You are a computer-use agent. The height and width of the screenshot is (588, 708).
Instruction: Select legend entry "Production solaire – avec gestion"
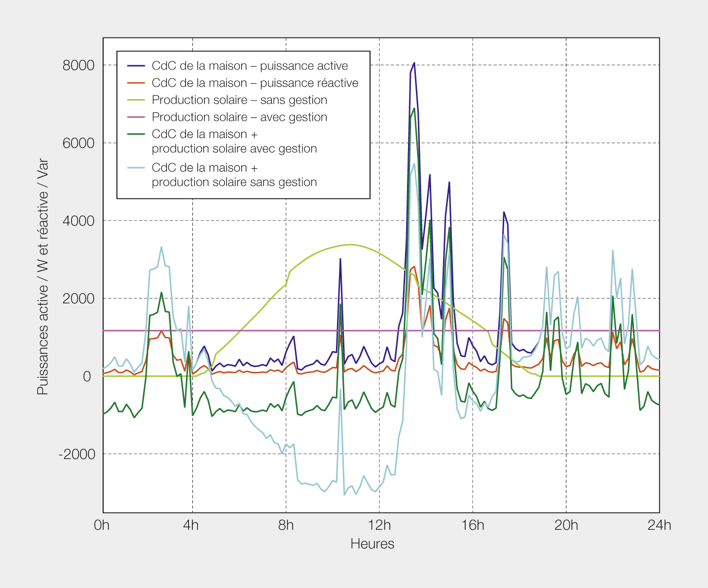(239, 117)
